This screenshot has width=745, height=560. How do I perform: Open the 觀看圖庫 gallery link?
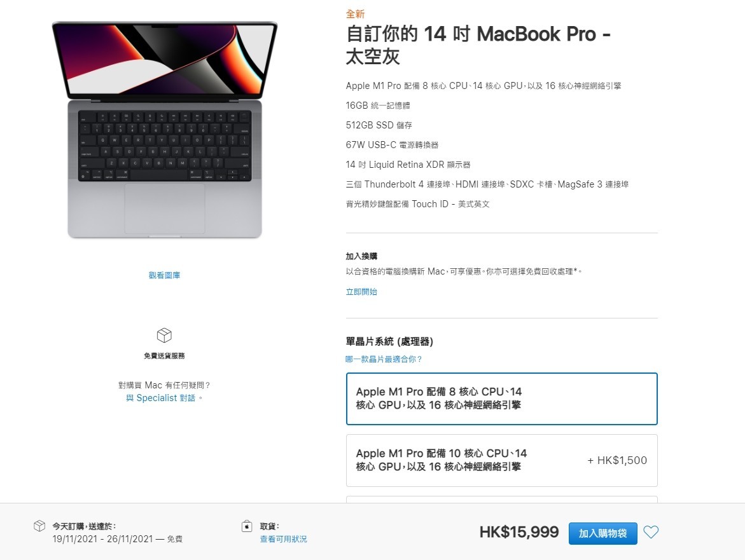pyautogui.click(x=164, y=275)
